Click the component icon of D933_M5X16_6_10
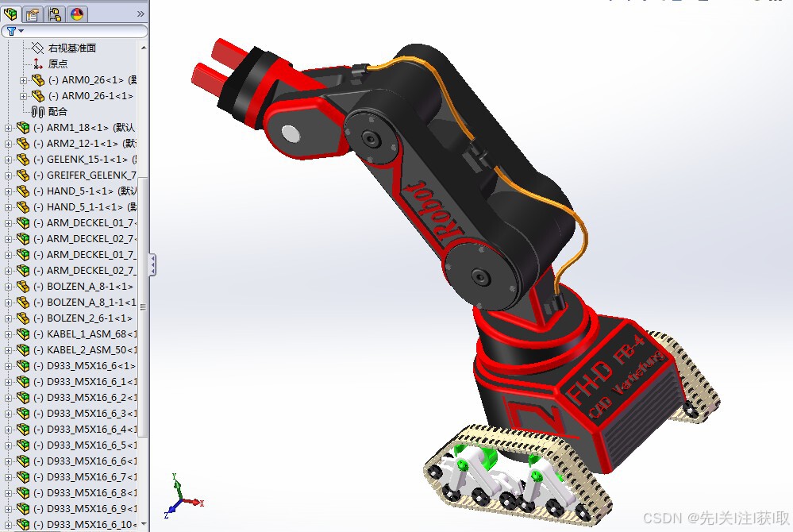This screenshot has height=532, width=793. click(23, 524)
